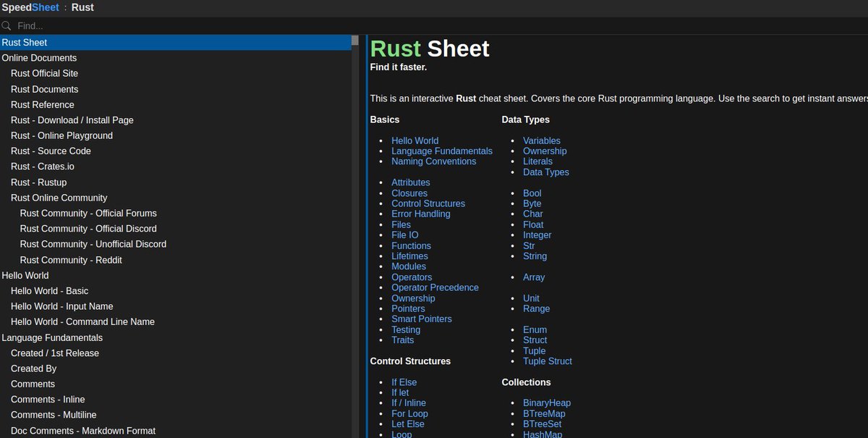Open the BTreeMap link
Image resolution: width=868 pixels, height=438 pixels.
(x=545, y=414)
